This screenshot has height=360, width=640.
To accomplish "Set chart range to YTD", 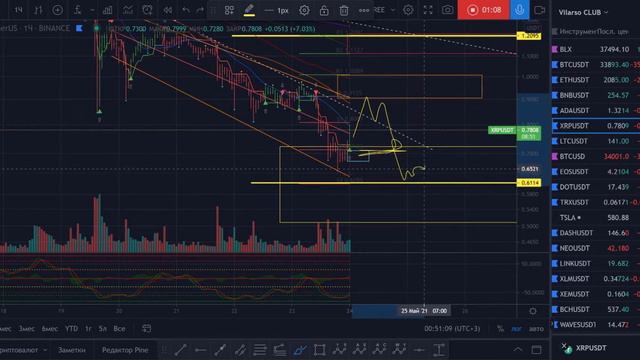I will (x=71, y=329).
